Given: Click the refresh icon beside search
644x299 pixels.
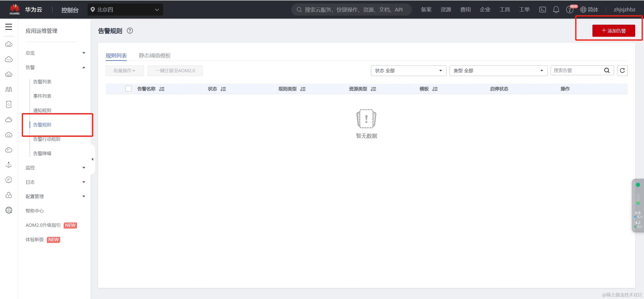Looking at the screenshot, I should [622, 70].
